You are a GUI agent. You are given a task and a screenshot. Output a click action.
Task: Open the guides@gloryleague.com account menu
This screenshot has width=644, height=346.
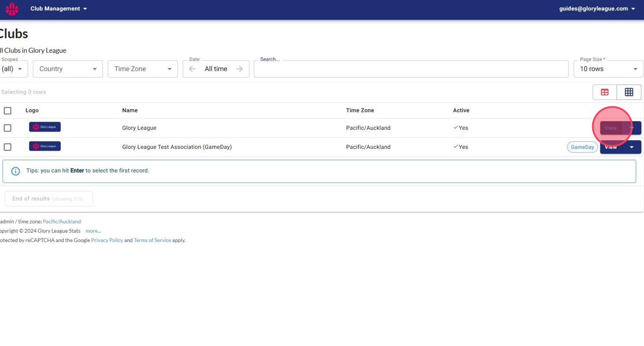(x=597, y=9)
